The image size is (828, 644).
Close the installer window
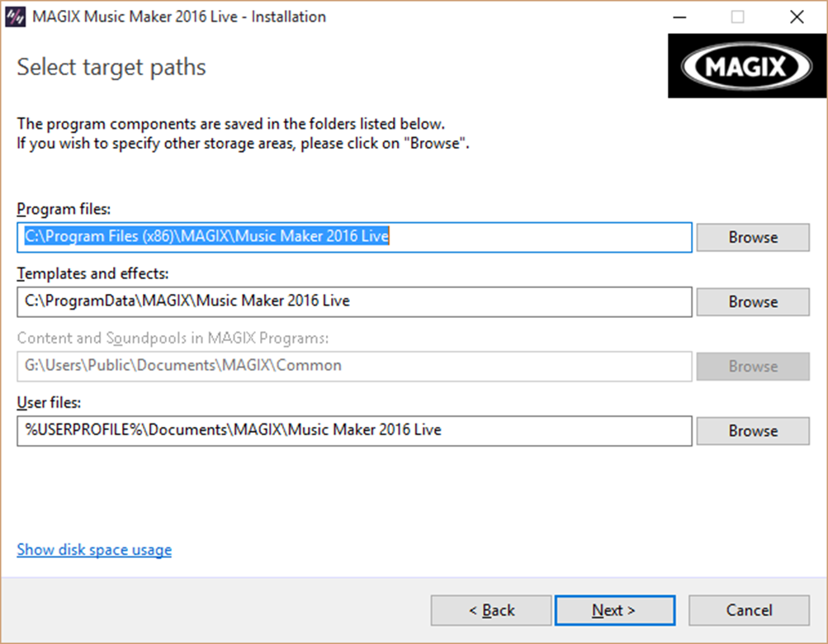797,17
